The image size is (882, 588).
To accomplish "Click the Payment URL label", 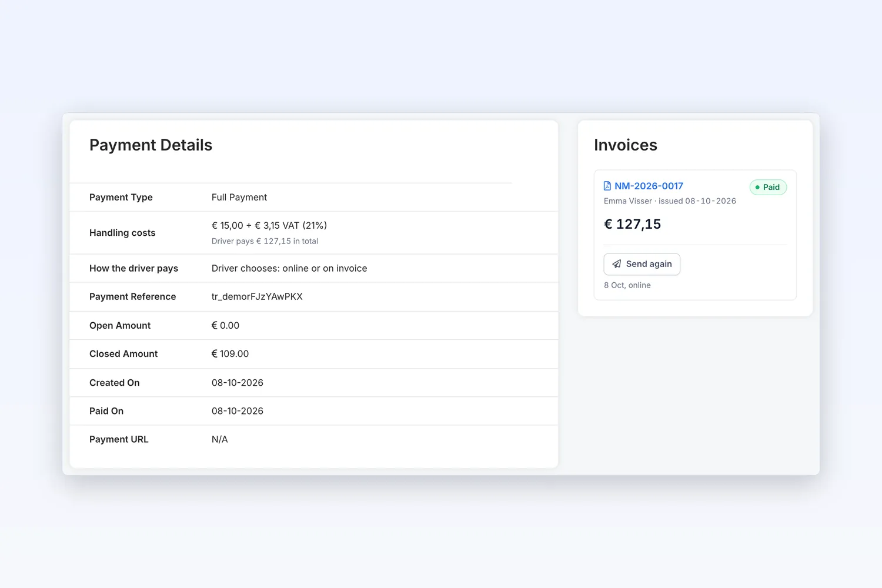I will (x=119, y=440).
